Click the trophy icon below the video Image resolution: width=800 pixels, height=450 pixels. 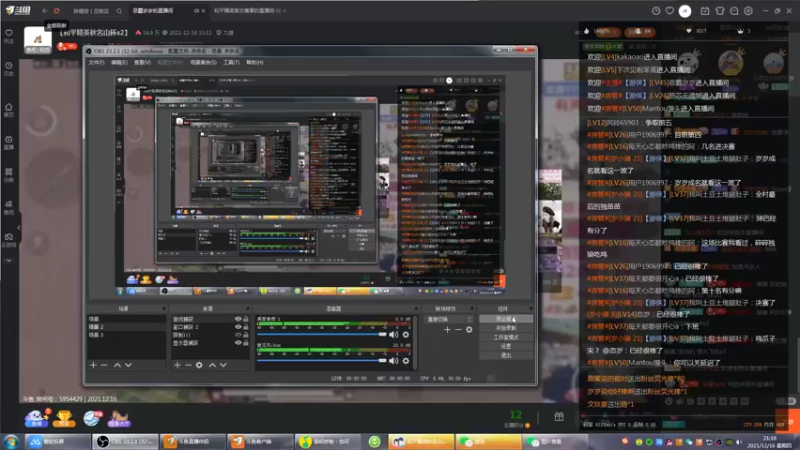(64, 418)
